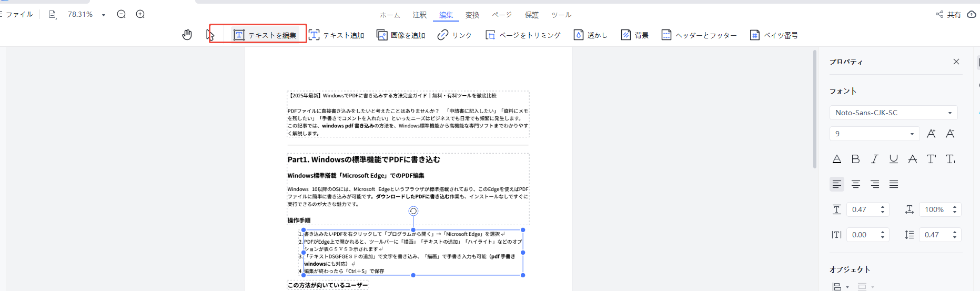Open the ファイル menu

click(x=19, y=15)
